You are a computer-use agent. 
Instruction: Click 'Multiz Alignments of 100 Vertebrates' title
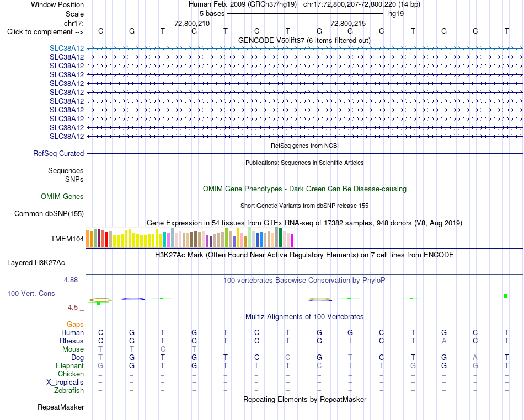[x=304, y=317]
